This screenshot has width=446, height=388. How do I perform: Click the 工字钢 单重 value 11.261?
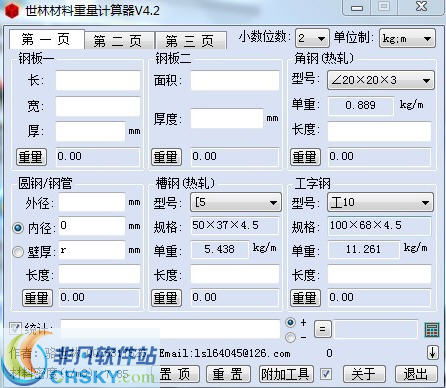(363, 250)
